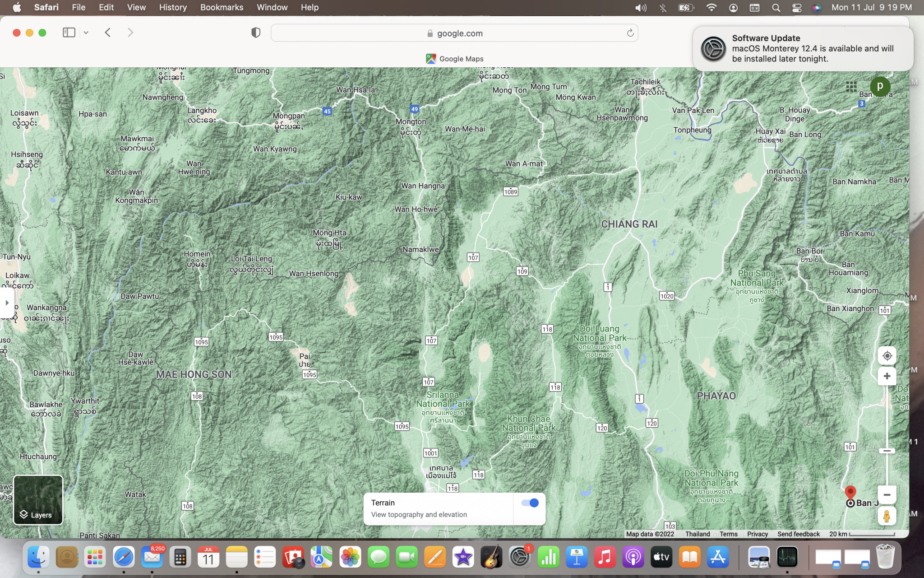
Task: Open Trash from the Dock
Action: 885,557
